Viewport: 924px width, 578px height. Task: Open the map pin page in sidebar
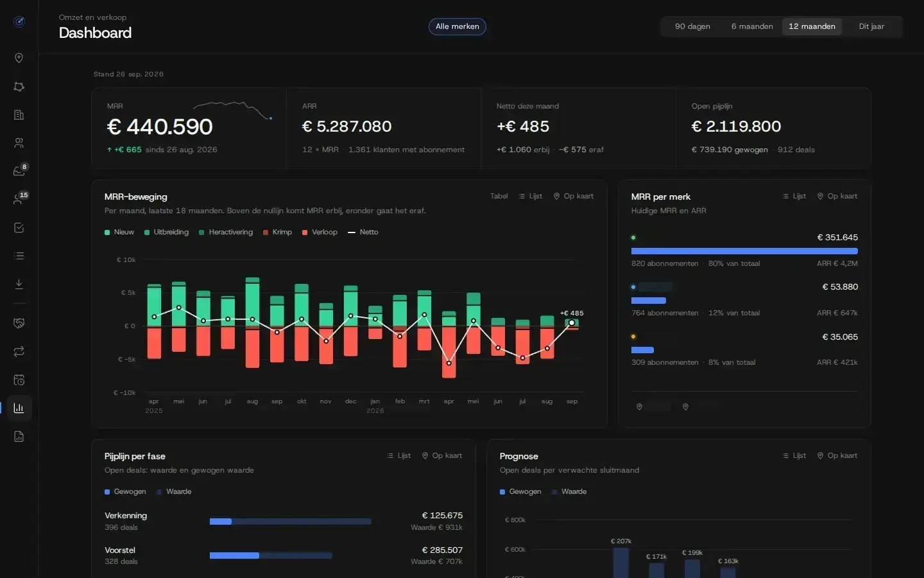point(19,58)
